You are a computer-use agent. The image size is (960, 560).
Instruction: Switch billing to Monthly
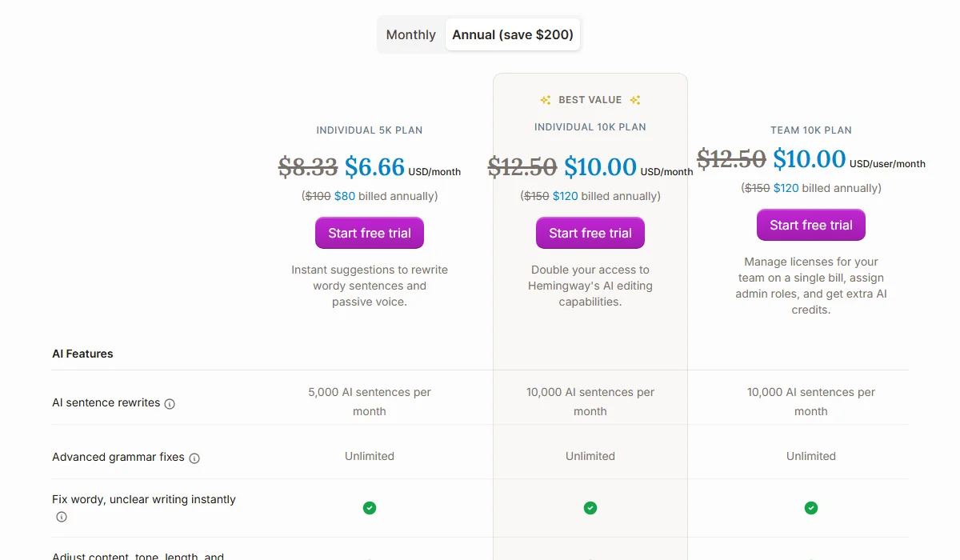coord(410,34)
